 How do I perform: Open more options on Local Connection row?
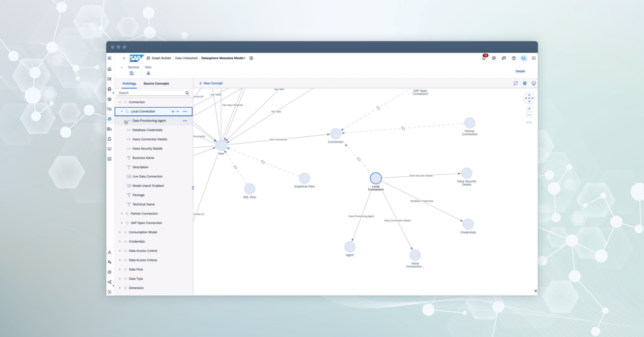point(185,112)
